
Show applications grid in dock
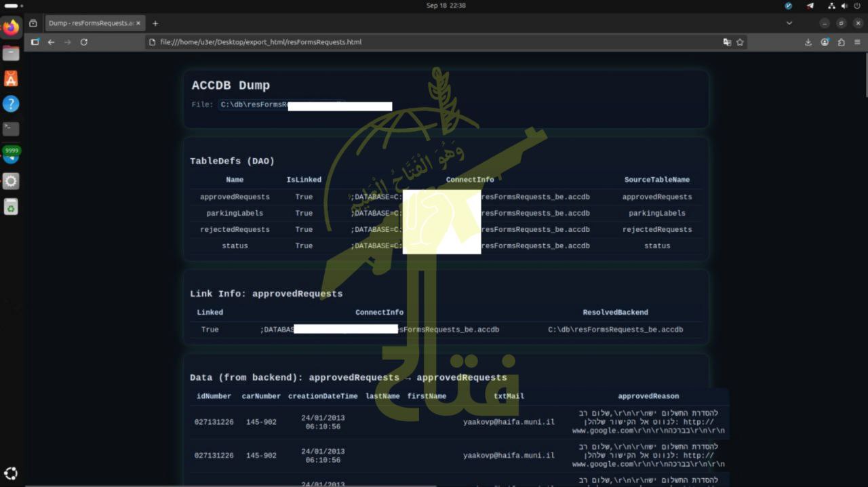(11, 473)
